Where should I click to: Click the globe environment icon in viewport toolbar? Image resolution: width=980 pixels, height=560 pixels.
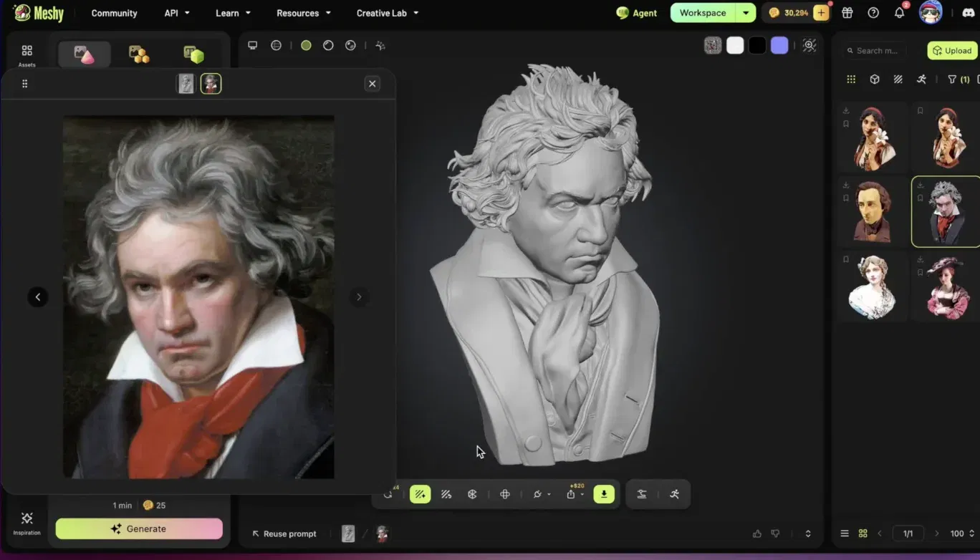point(276,45)
